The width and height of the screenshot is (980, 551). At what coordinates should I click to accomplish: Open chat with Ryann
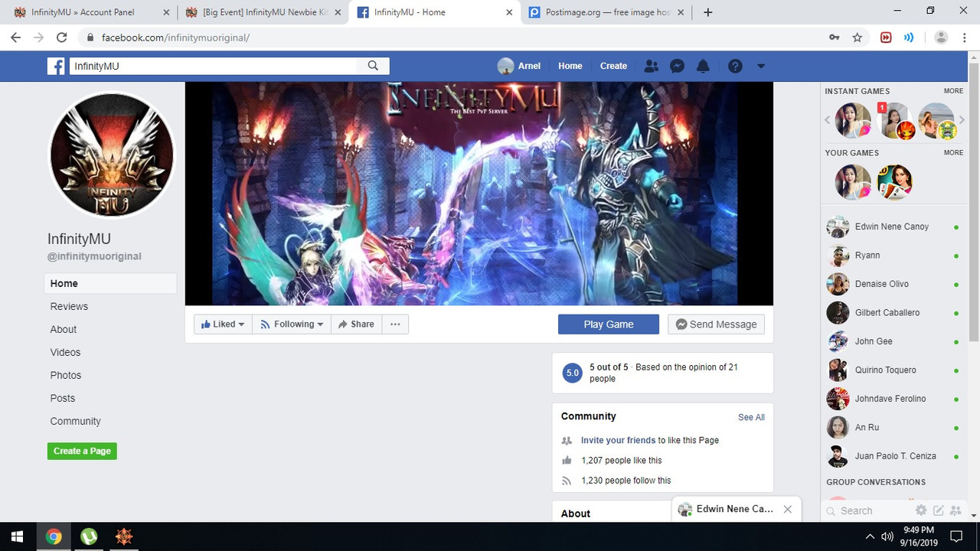click(x=893, y=256)
